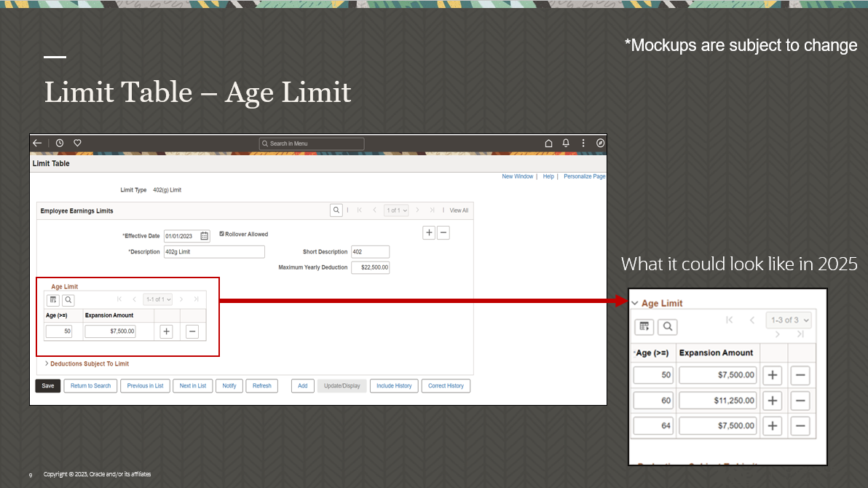This screenshot has width=868, height=488.
Task: Click Return to Search button
Action: pos(90,385)
